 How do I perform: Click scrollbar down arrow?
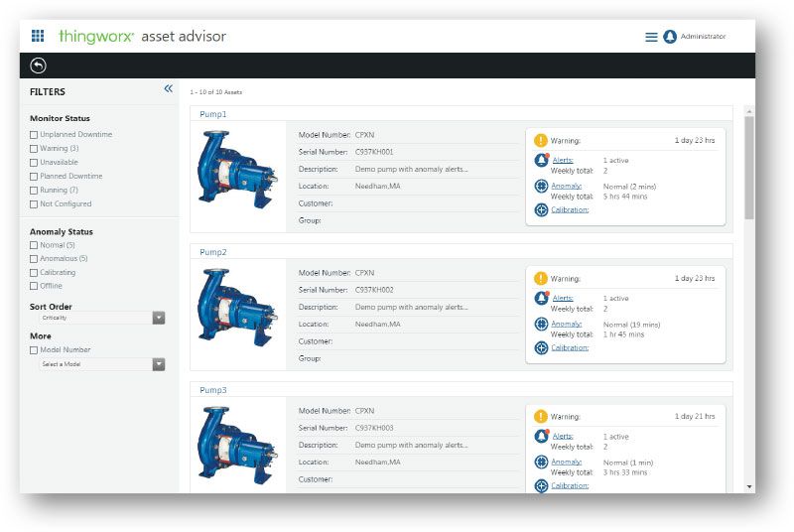click(749, 486)
